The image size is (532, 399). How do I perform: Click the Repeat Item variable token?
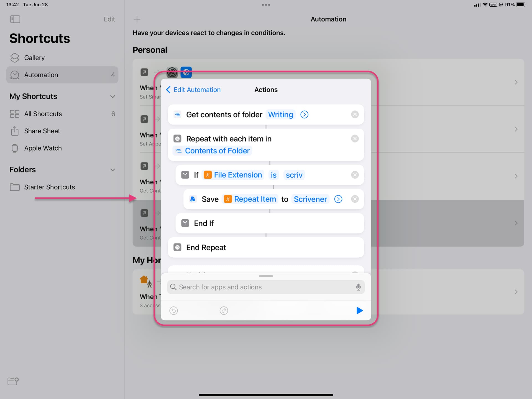[250, 199]
